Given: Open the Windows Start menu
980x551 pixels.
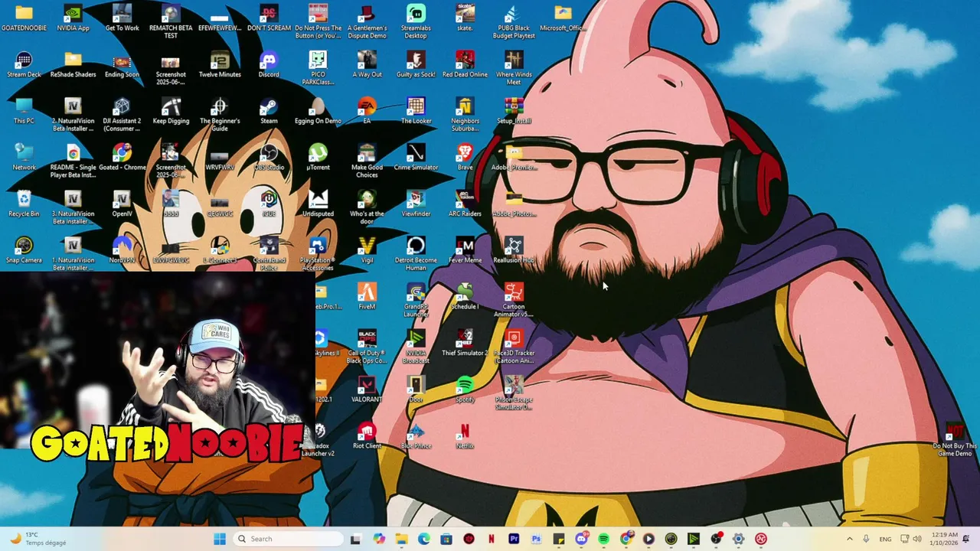Looking at the screenshot, I should point(220,539).
